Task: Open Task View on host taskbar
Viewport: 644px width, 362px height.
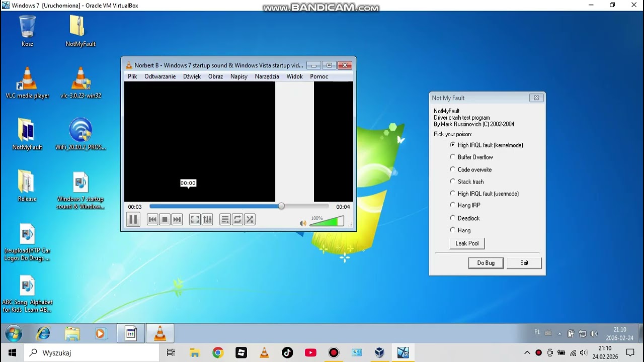Action: 171,353
